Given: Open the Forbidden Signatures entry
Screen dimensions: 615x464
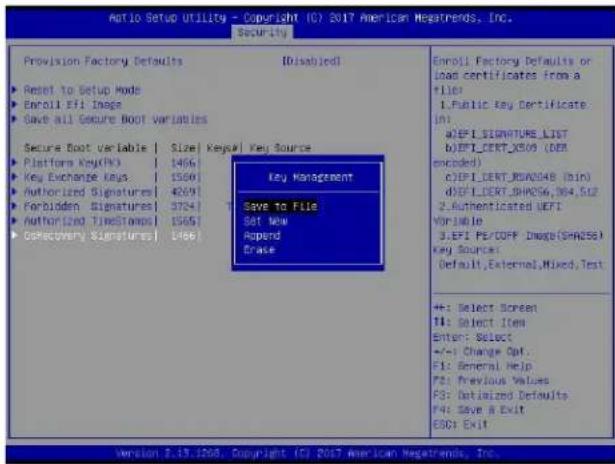Looking at the screenshot, I should click(x=88, y=206).
